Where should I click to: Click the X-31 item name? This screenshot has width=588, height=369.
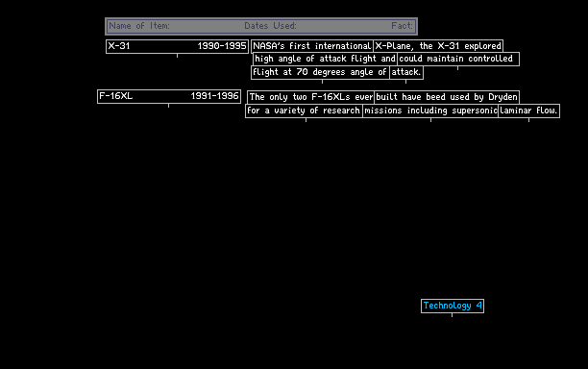[119, 46]
